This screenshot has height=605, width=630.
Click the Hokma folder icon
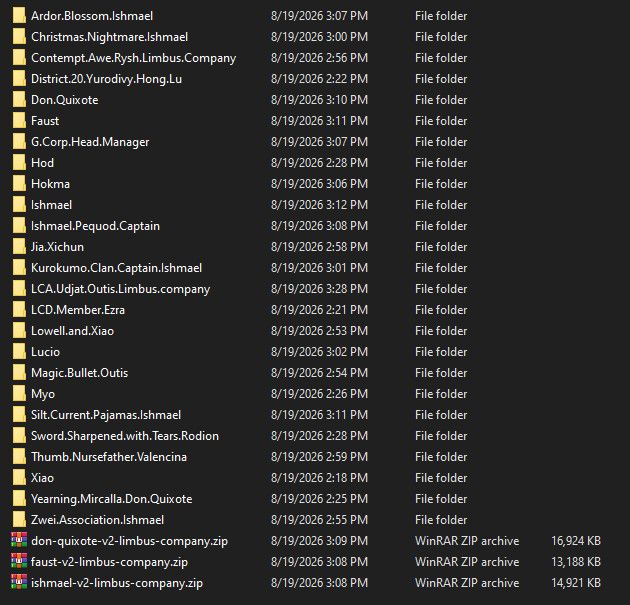point(19,184)
